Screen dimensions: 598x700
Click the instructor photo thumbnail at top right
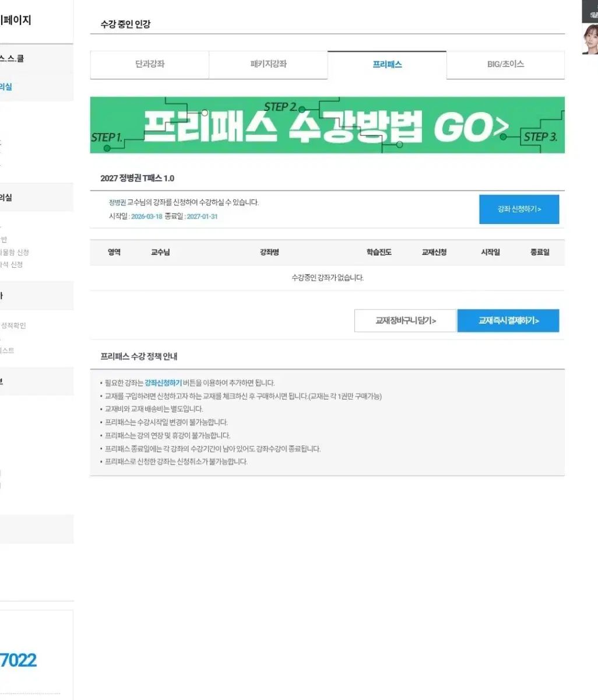tap(590, 38)
